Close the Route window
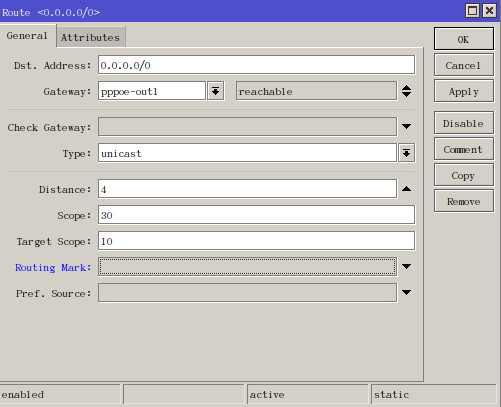Image resolution: width=501 pixels, height=407 pixels. pos(489,11)
